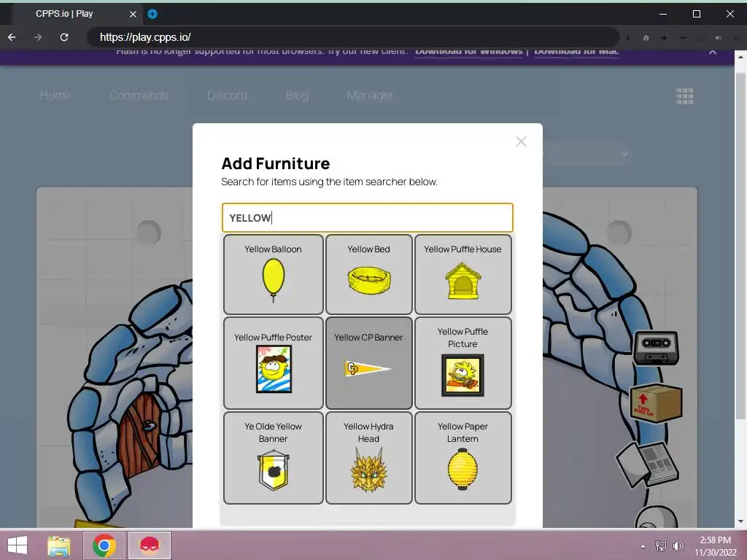Reload the page with refresh icon
The width and height of the screenshot is (747, 560).
tap(64, 37)
